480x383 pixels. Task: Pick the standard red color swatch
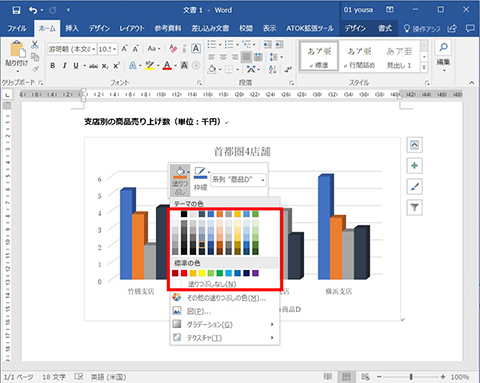[x=184, y=273]
